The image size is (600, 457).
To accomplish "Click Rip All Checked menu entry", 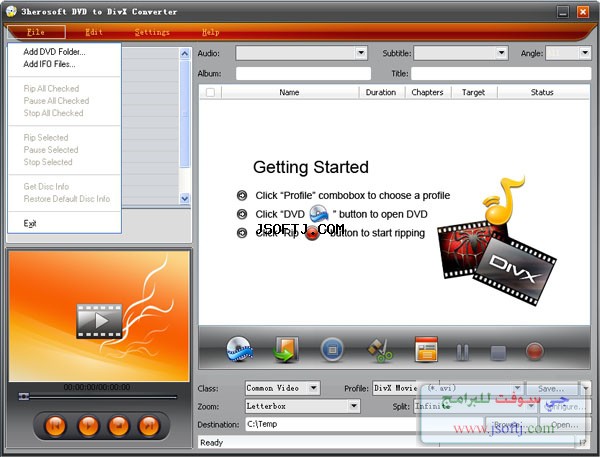I will 51,88.
